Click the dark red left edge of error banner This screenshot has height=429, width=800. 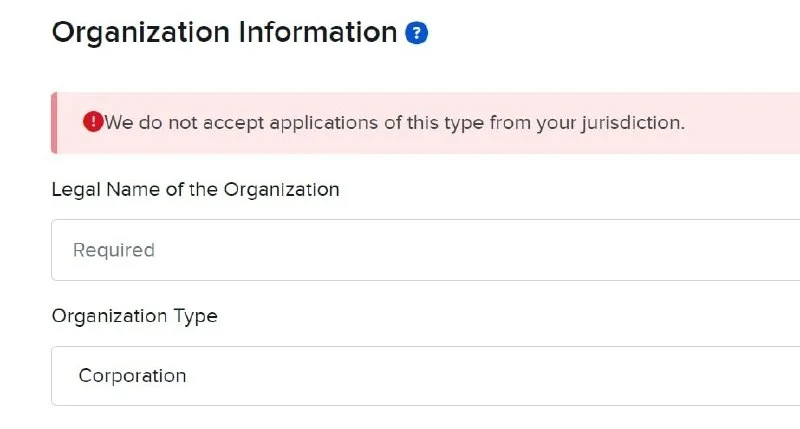pos(54,123)
